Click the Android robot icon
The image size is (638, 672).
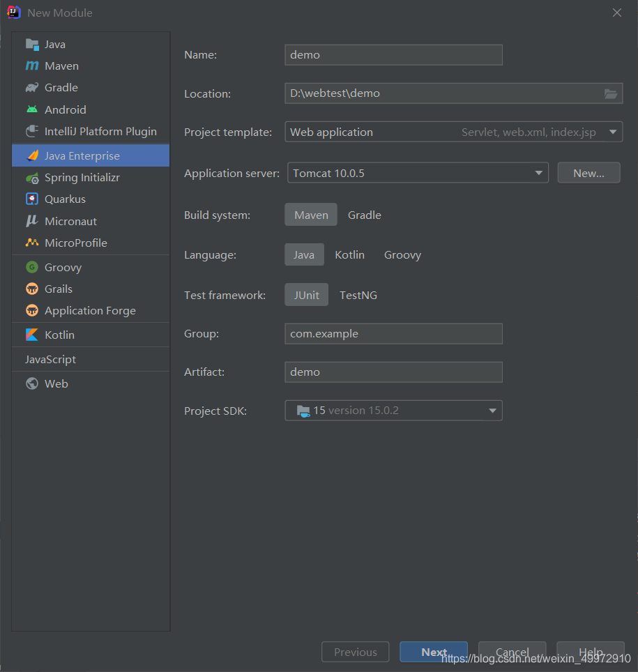point(32,109)
